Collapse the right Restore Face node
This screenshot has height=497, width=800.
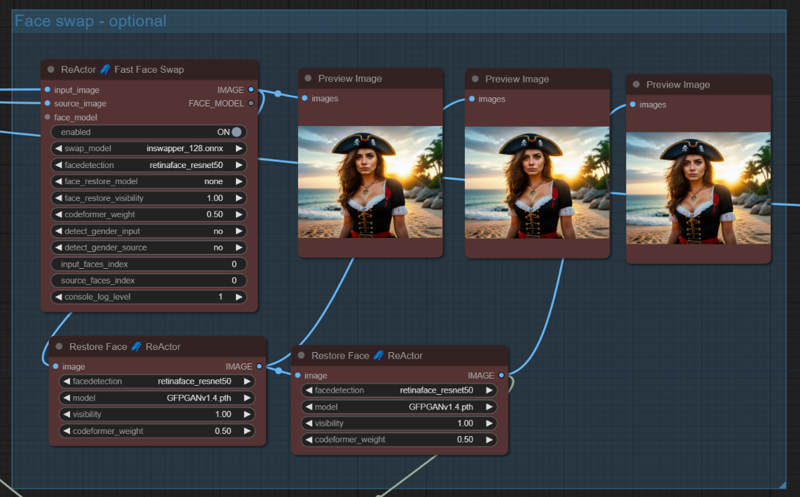pos(302,355)
